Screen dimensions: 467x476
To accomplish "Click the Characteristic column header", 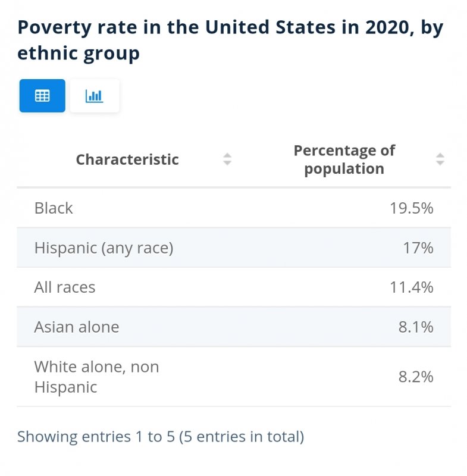I will pyautogui.click(x=127, y=159).
